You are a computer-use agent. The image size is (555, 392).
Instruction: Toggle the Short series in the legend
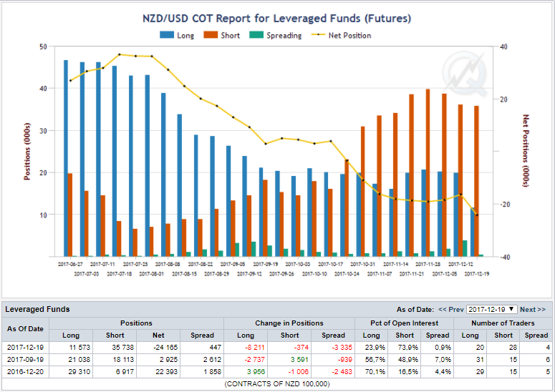click(222, 35)
